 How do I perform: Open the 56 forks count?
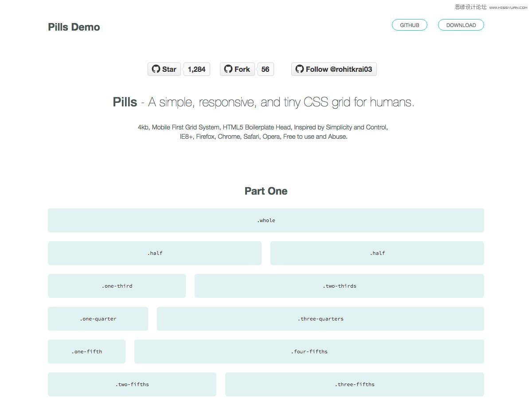266,69
